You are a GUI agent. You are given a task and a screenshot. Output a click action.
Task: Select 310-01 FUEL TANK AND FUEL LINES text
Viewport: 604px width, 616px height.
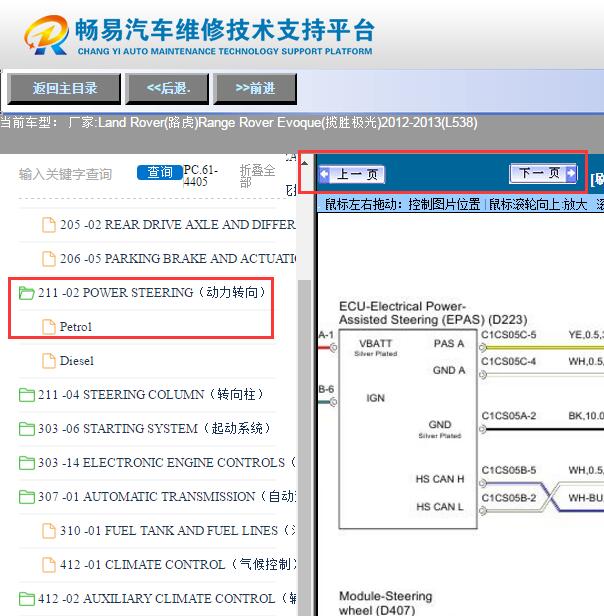(178, 530)
